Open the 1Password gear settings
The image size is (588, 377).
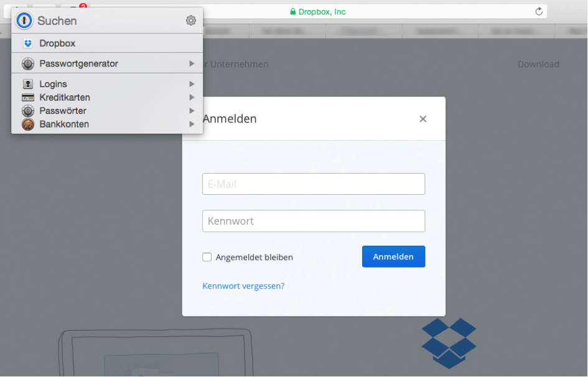(x=191, y=21)
